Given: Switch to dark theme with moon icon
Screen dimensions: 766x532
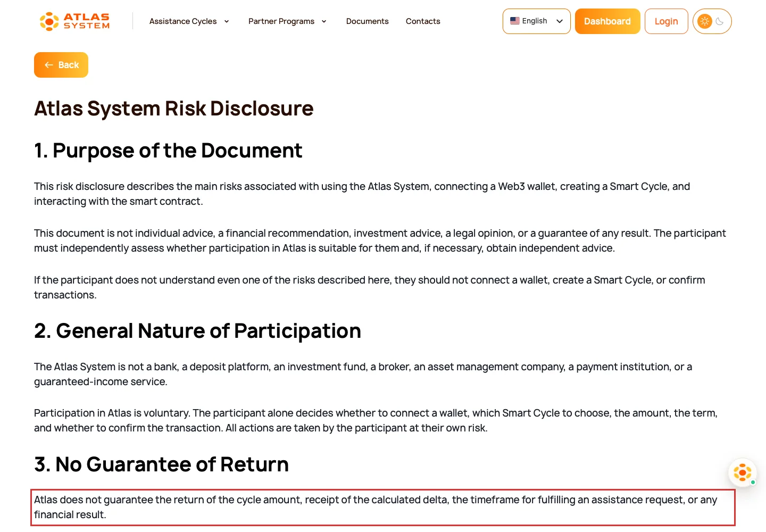Looking at the screenshot, I should (x=720, y=21).
